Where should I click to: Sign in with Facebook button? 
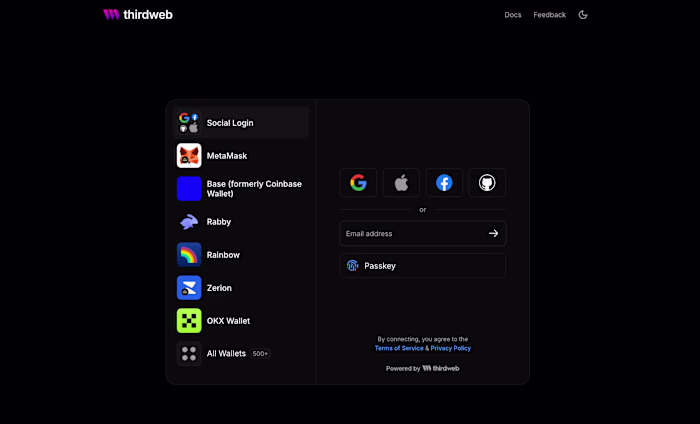coord(444,183)
